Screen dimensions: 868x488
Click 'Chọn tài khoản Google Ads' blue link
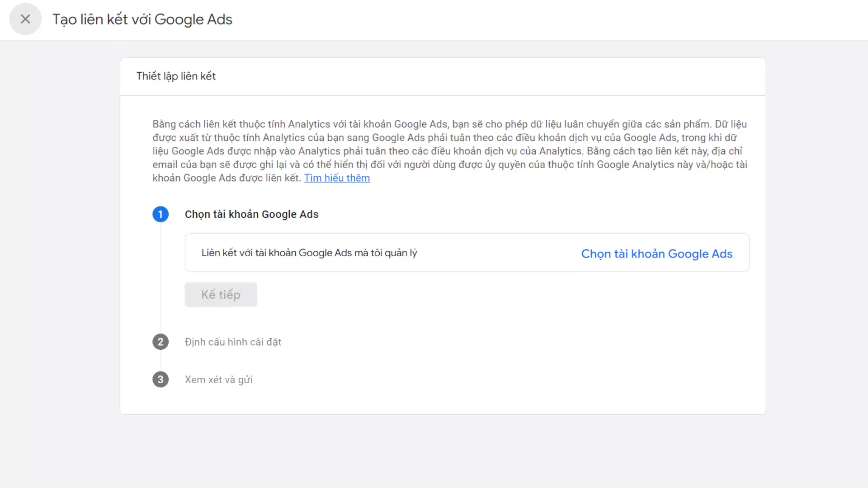[x=656, y=254]
